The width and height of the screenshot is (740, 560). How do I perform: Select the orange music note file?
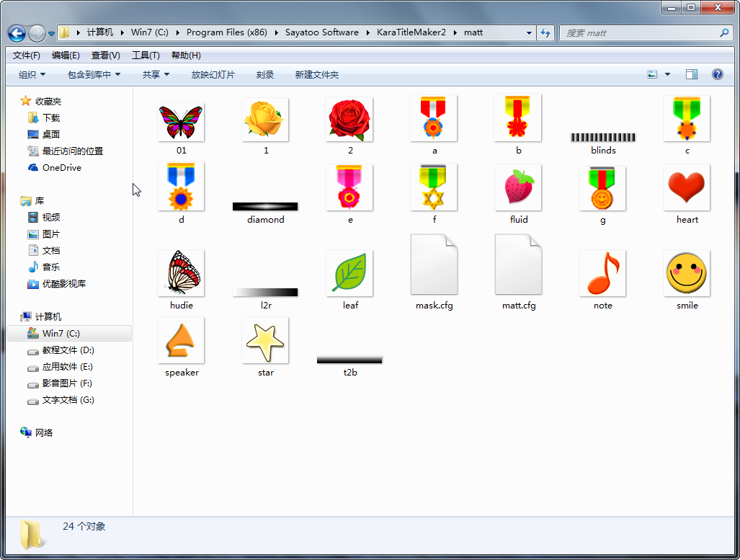click(602, 274)
